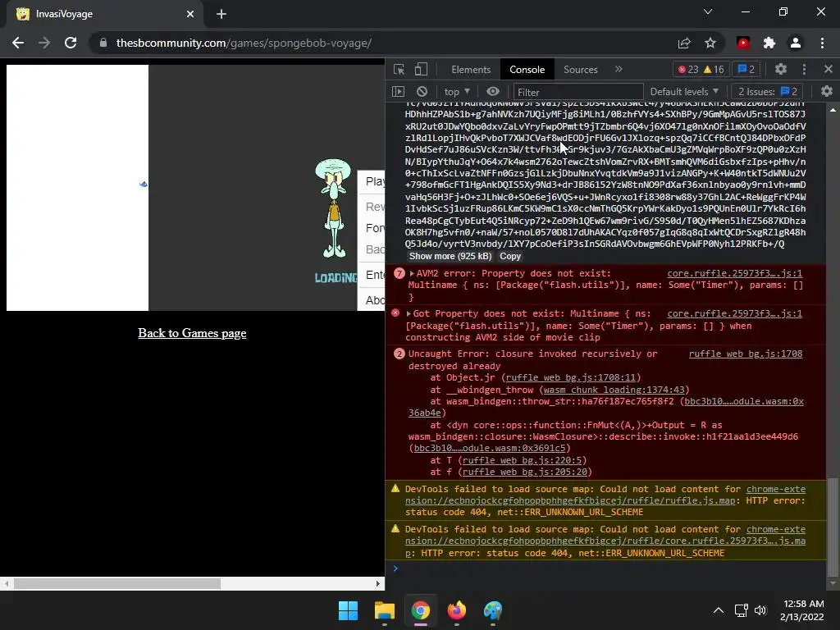Open the tab search chevron in the title bar
Viewport: 840px width, 630px height.
pyautogui.click(x=708, y=11)
